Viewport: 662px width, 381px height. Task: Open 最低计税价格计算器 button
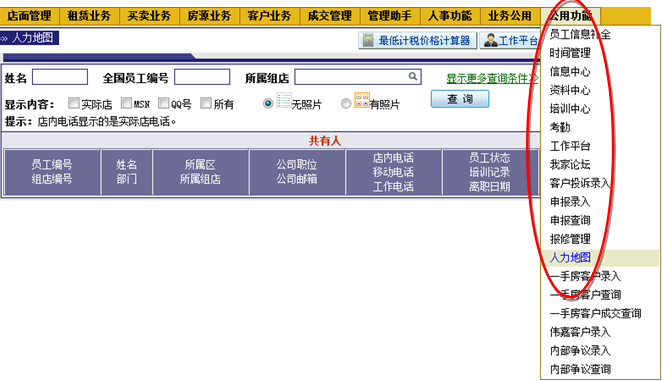[x=418, y=41]
